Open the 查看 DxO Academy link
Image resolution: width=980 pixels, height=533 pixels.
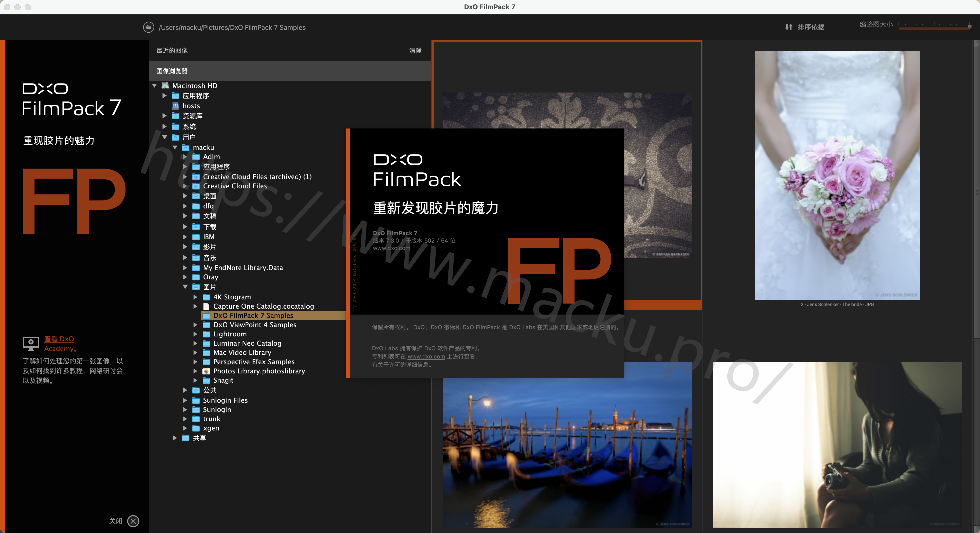62,344
